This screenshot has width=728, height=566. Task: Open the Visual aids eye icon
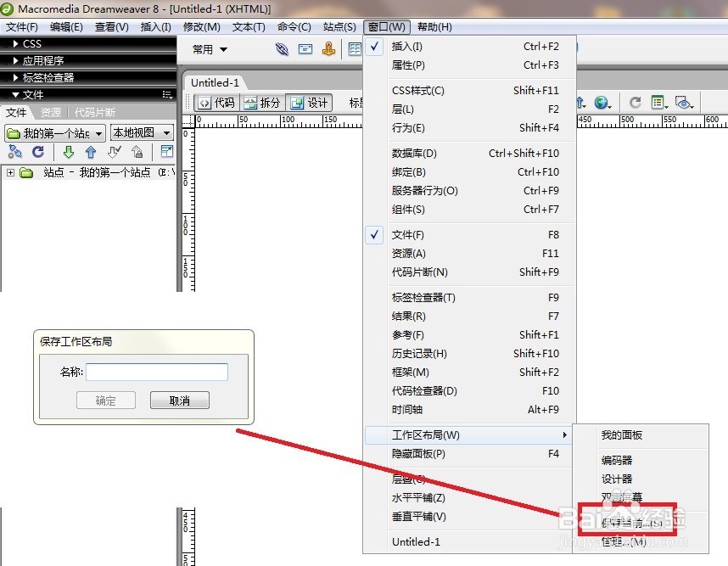point(685,102)
